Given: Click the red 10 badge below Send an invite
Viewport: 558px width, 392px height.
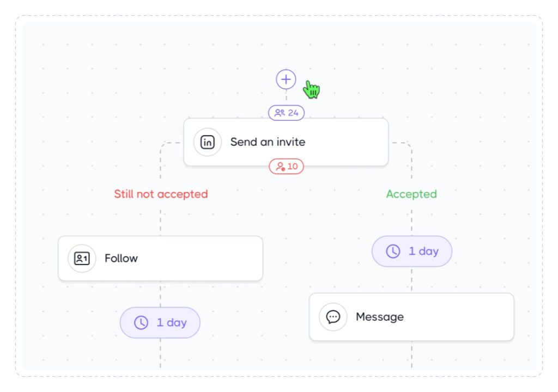Looking at the screenshot, I should 286,166.
